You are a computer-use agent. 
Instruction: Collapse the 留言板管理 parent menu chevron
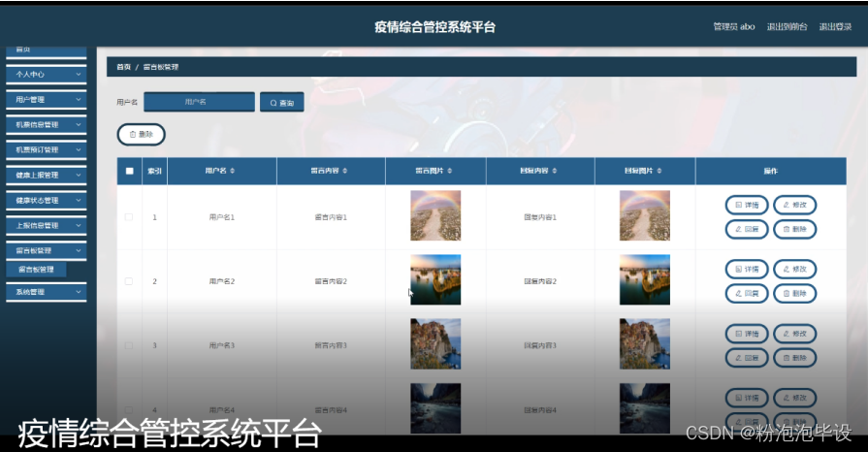click(x=78, y=250)
